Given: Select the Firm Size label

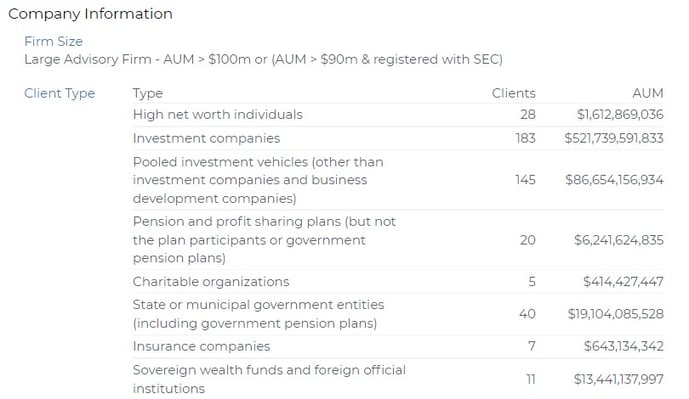Looking at the screenshot, I should (53, 41).
